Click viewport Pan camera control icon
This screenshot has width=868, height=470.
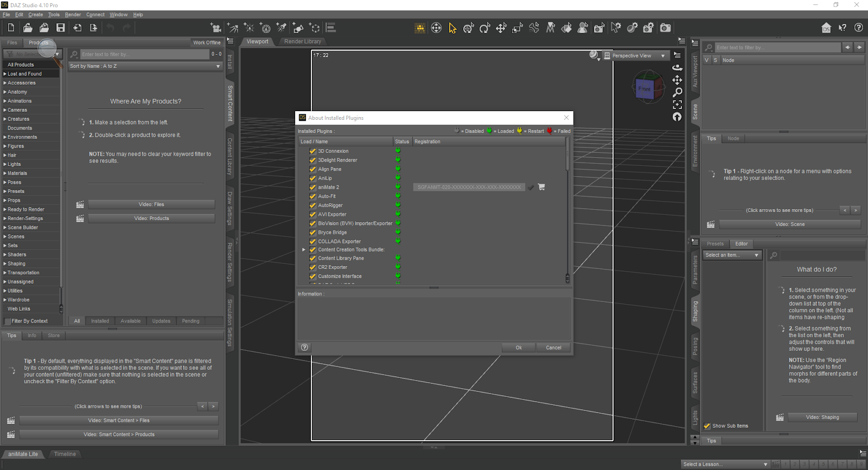(677, 80)
